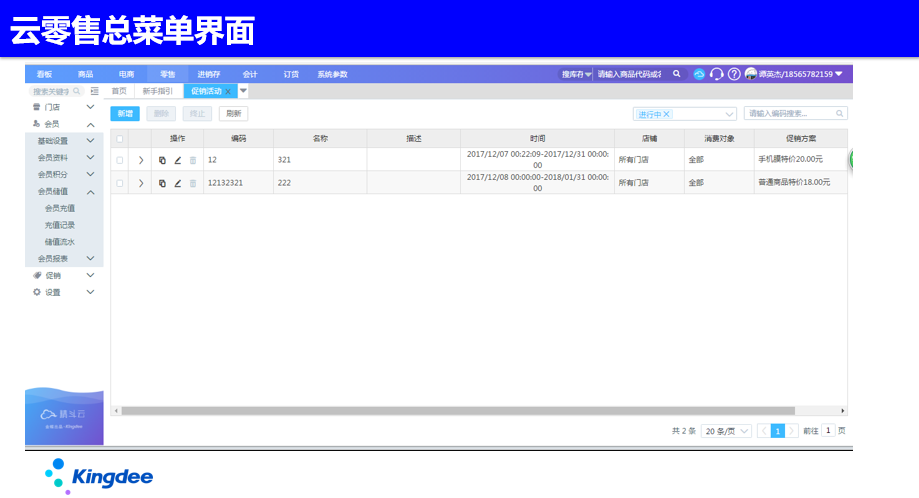Click the magnifier icon in top product search
Viewport: 919px width, 498px height.
tap(677, 74)
